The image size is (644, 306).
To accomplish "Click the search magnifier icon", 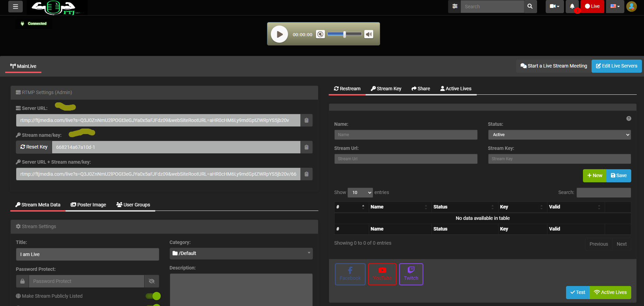I will click(530, 7).
